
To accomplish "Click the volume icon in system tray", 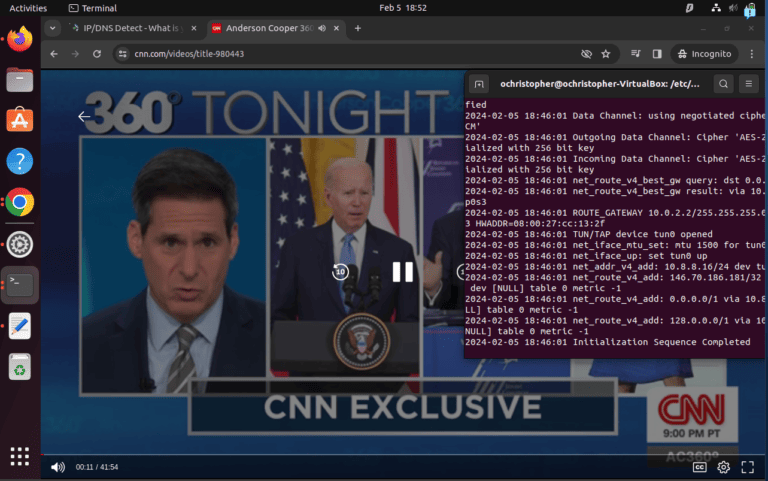I will tap(733, 8).
